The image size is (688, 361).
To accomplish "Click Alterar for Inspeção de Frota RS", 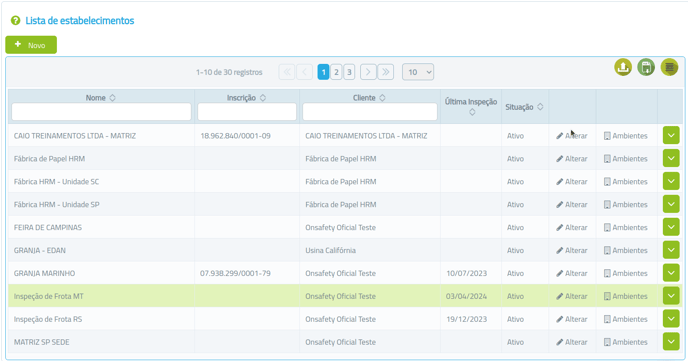I will click(572, 319).
